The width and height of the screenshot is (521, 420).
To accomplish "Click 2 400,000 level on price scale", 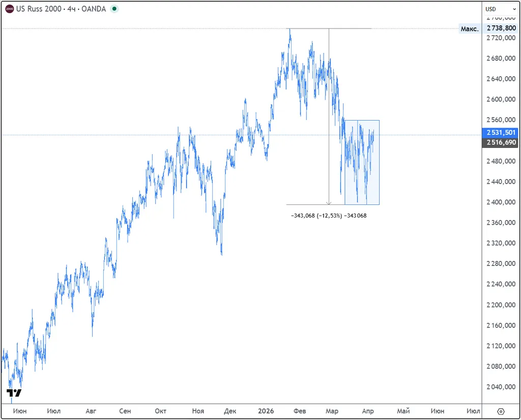I will click(x=501, y=202).
